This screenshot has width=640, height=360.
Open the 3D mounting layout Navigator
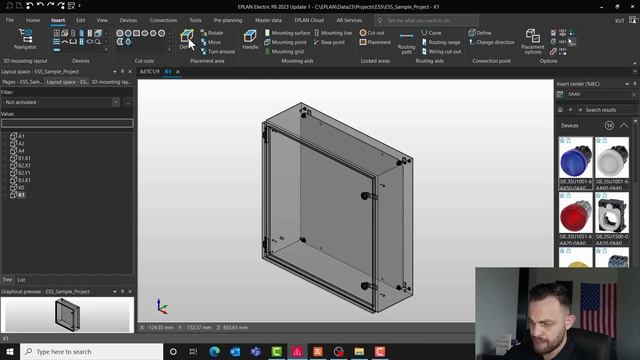coord(25,39)
